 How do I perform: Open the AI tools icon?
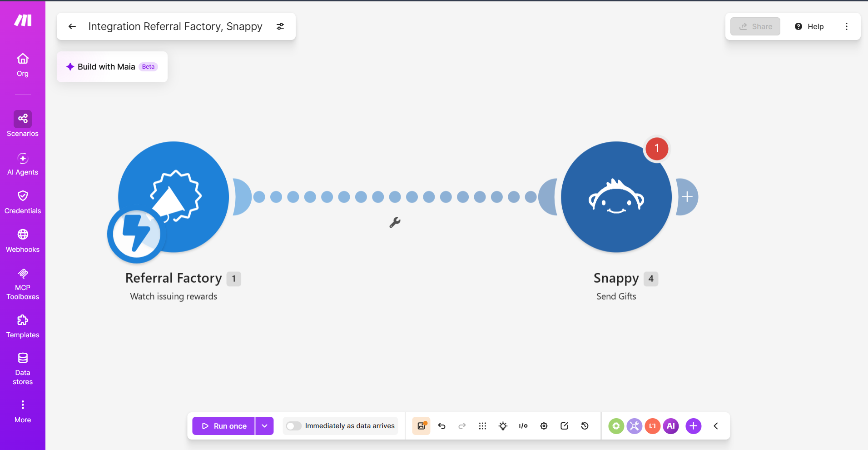point(671,426)
